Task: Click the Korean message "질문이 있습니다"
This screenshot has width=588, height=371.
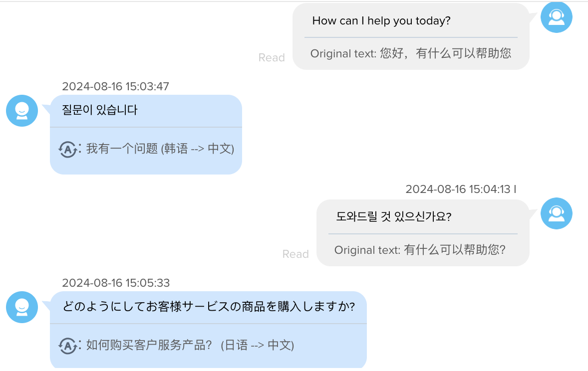Action: click(x=100, y=110)
